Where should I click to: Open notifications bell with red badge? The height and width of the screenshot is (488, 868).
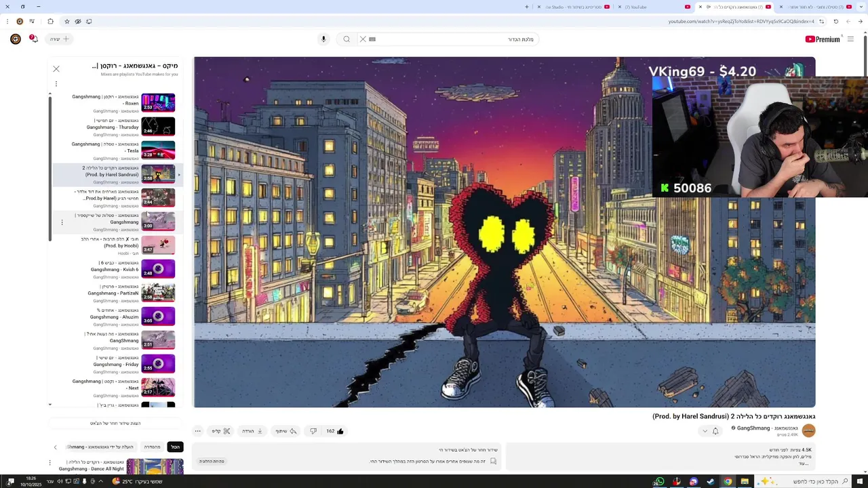pyautogui.click(x=33, y=39)
